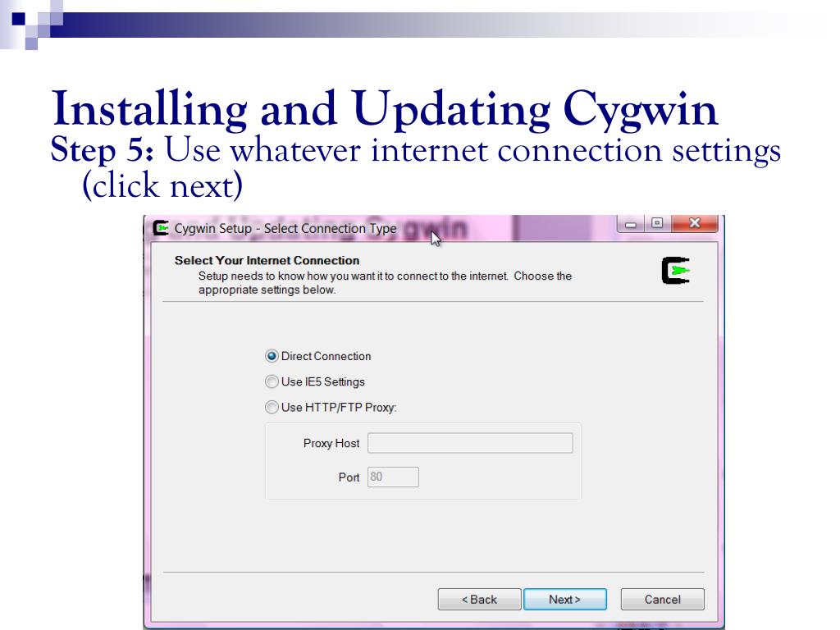Click the slide title 'Installing and Updating Cygwin'
Image resolution: width=840 pixels, height=630 pixels.
385,109
